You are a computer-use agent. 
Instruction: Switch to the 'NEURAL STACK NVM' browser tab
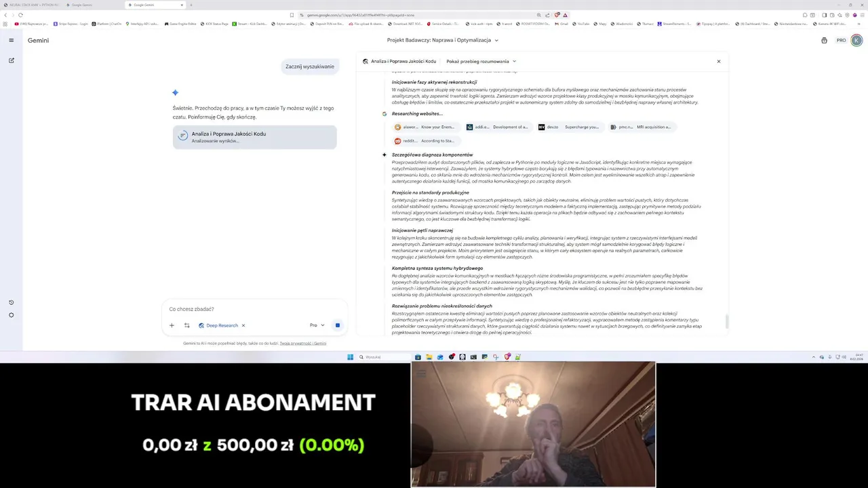[31, 5]
